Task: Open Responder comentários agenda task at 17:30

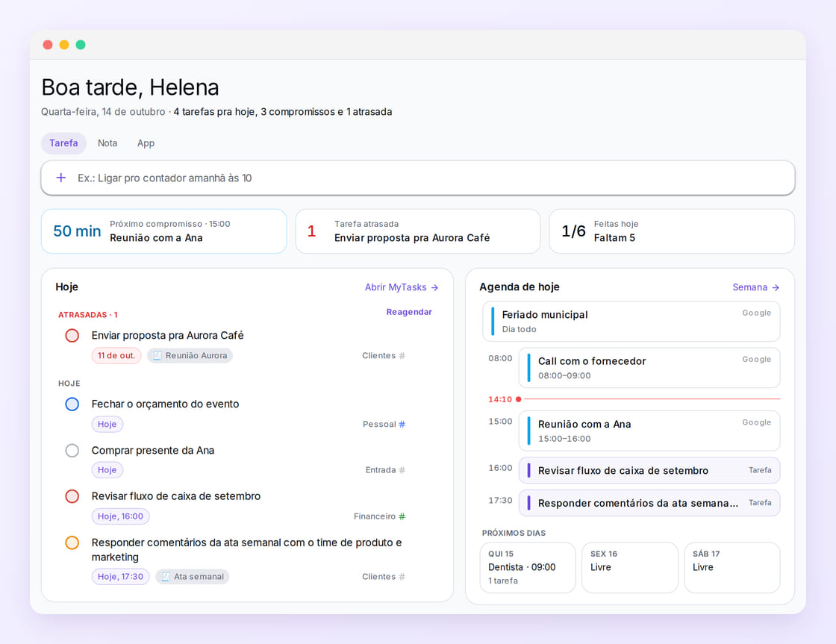Action: coord(649,503)
